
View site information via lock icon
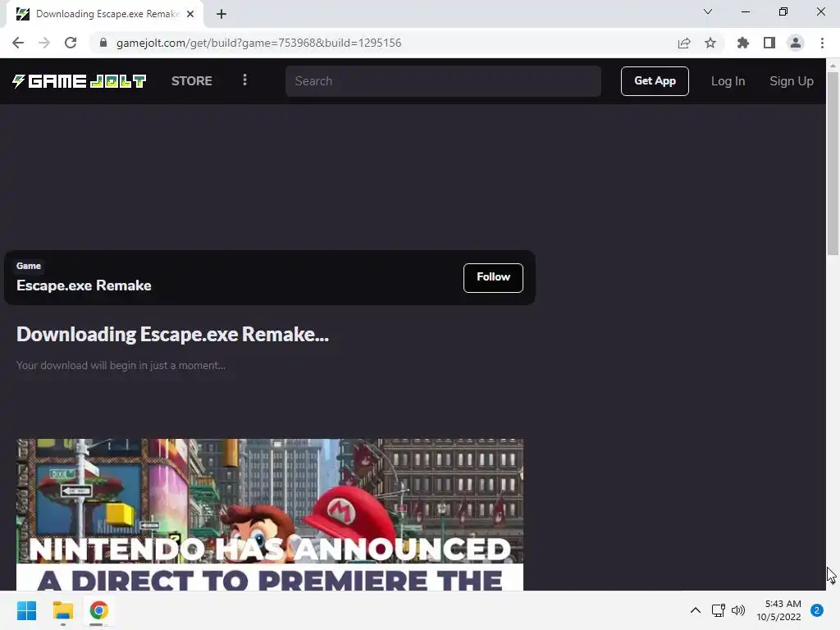pyautogui.click(x=103, y=43)
